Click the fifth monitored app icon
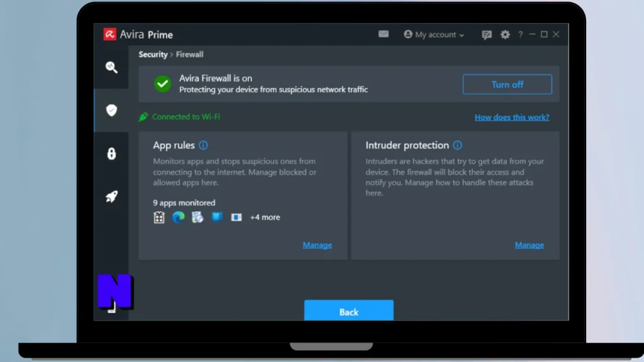The image size is (644, 362). pyautogui.click(x=236, y=217)
